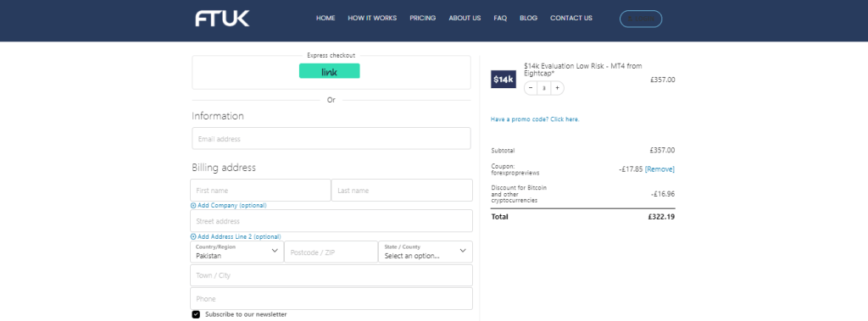Go to the HOME menu item
This screenshot has width=868, height=321.
[325, 19]
